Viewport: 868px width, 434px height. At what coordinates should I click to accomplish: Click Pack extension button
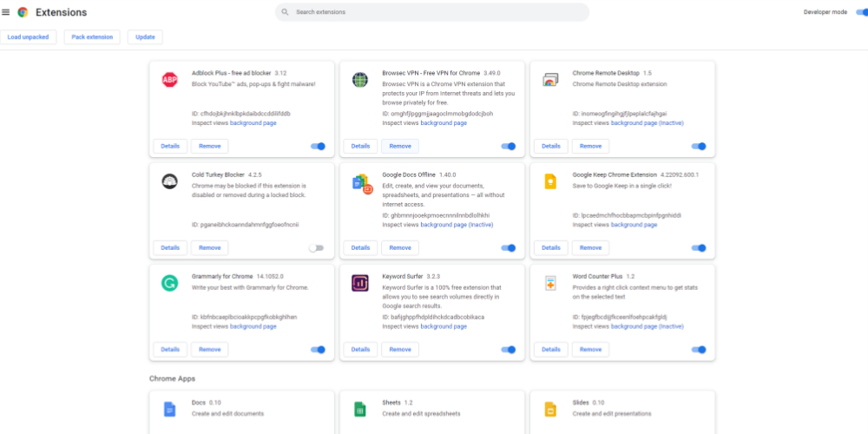[x=92, y=37]
